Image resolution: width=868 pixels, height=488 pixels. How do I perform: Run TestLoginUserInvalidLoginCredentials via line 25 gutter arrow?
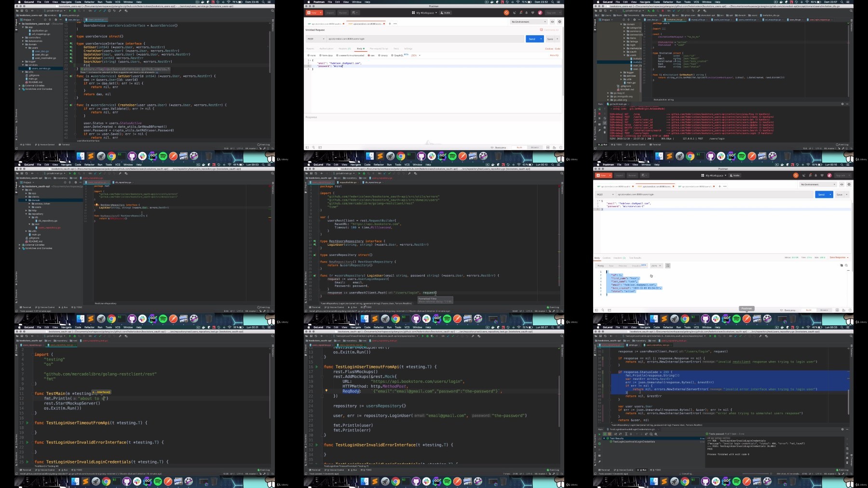click(x=27, y=461)
